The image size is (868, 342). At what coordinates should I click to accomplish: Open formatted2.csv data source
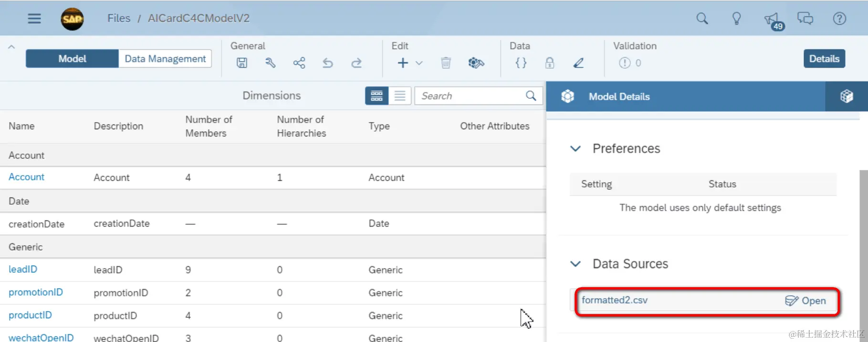(x=805, y=301)
